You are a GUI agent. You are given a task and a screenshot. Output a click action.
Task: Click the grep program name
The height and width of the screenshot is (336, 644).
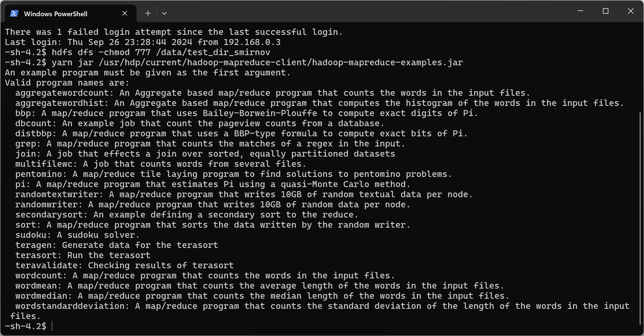pyautogui.click(x=25, y=144)
